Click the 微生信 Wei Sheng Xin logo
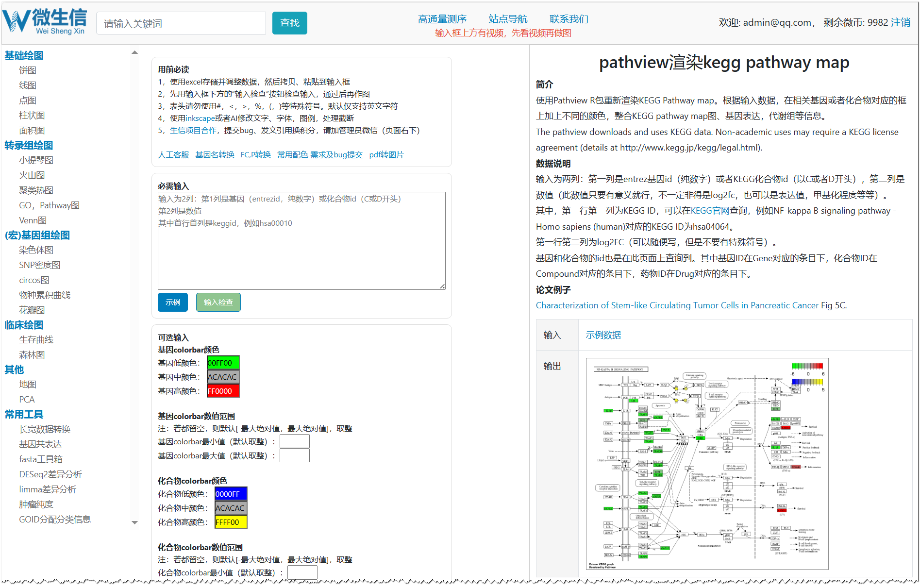The image size is (920, 588). coord(45,22)
